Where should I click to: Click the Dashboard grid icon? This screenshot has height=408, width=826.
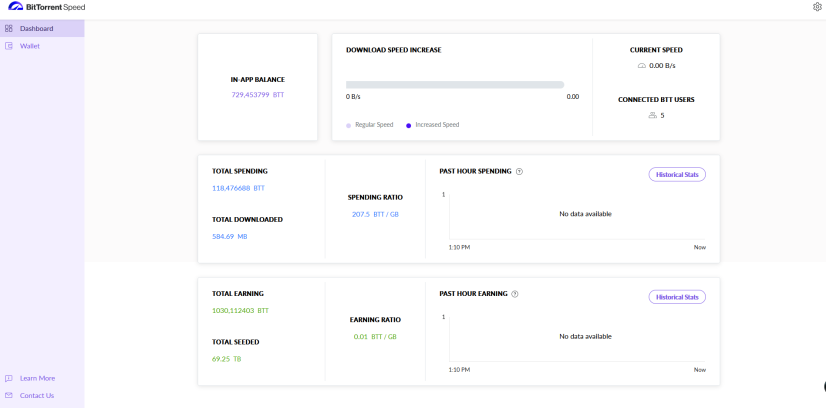pos(8,28)
